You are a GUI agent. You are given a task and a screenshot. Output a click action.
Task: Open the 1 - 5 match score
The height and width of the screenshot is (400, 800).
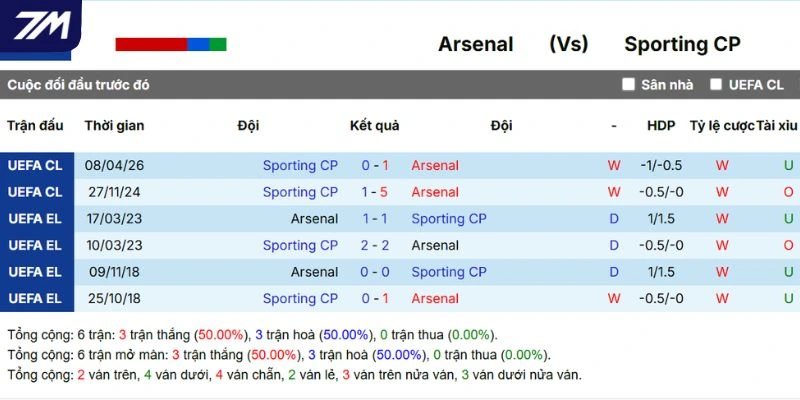[375, 192]
